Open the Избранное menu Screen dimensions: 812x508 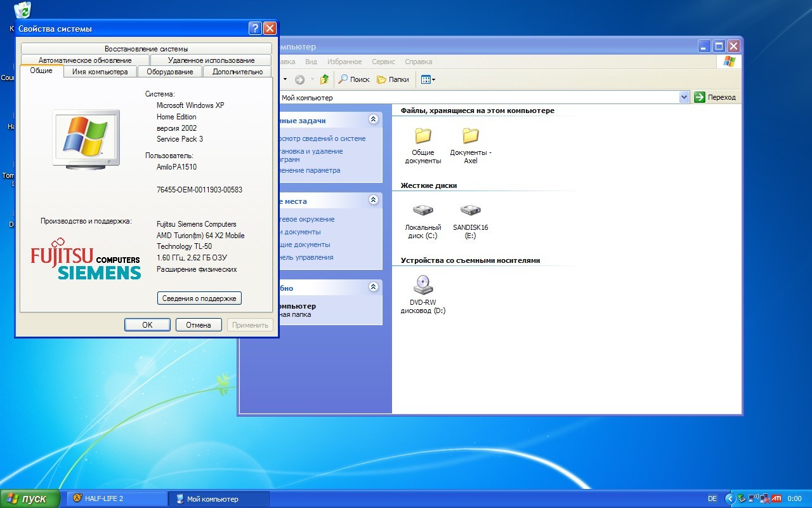click(344, 62)
